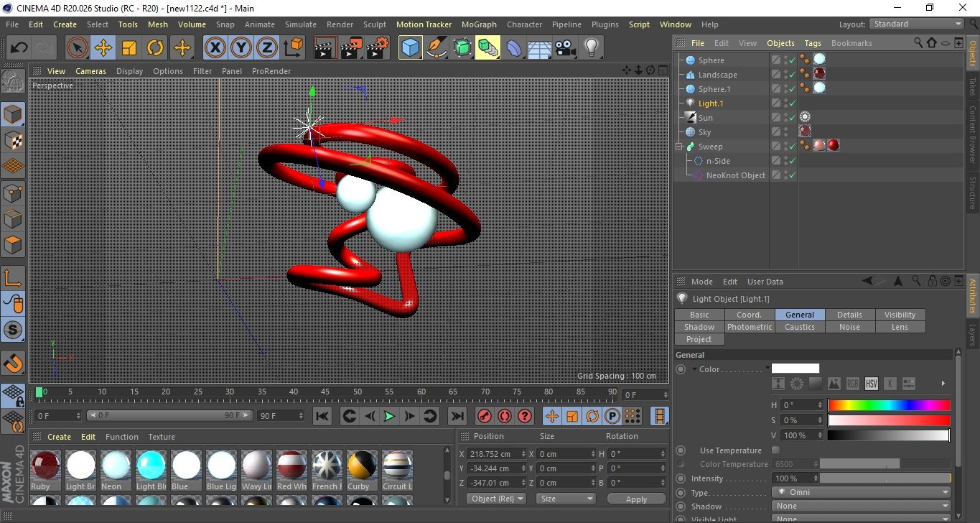The height and width of the screenshot is (523, 980).
Task: Toggle the Sky object's visibility dots
Action: pyautogui.click(x=785, y=132)
